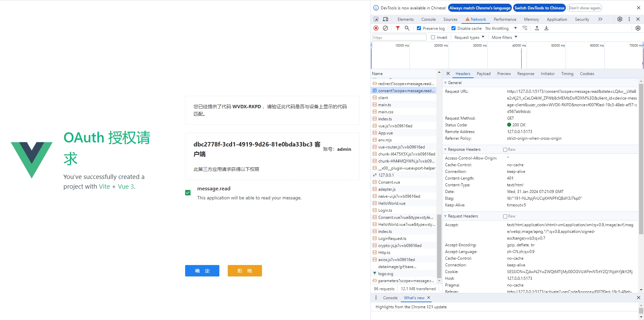Stop recording network log
Image resolution: width=644 pixels, height=320 pixels.
point(376,28)
